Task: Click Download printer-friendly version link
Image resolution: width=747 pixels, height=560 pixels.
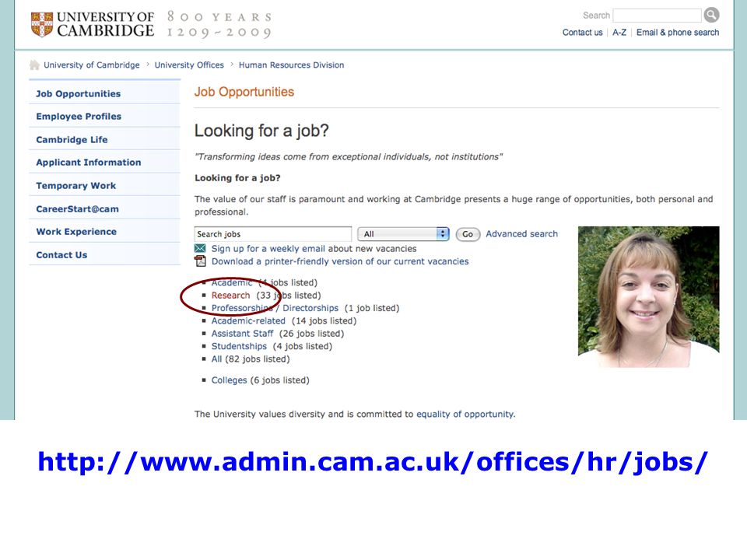Action: 340,261
